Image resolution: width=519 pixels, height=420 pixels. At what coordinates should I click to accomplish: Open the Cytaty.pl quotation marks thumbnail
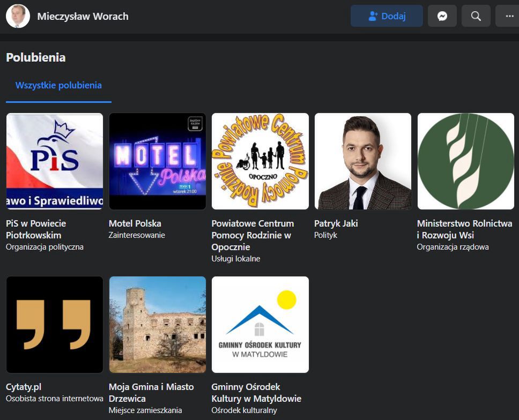(55, 325)
